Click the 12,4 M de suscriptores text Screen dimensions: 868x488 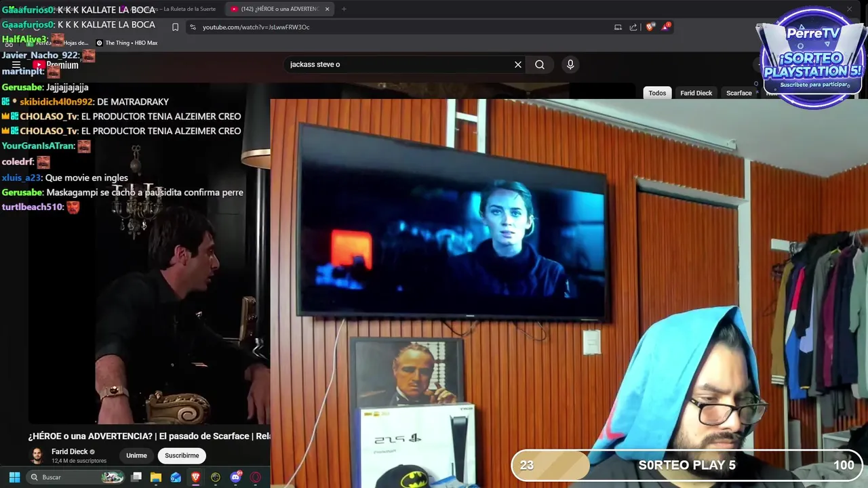(x=79, y=461)
